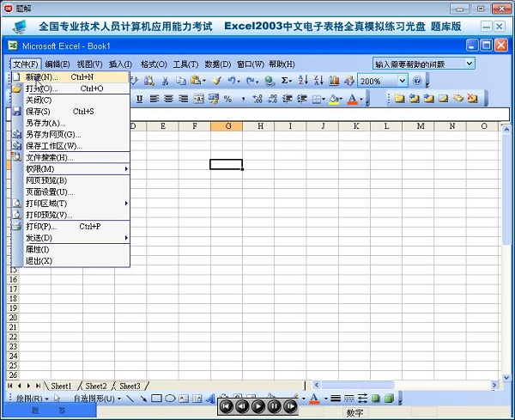Click the Font Color red A
The image size is (515, 420).
[x=353, y=99]
